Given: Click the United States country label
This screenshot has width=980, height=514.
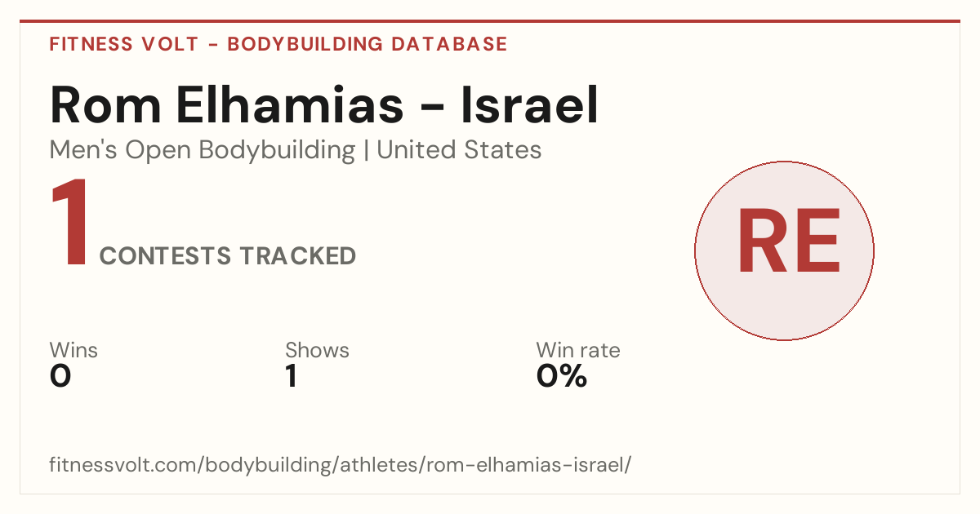Looking at the screenshot, I should click(x=459, y=150).
